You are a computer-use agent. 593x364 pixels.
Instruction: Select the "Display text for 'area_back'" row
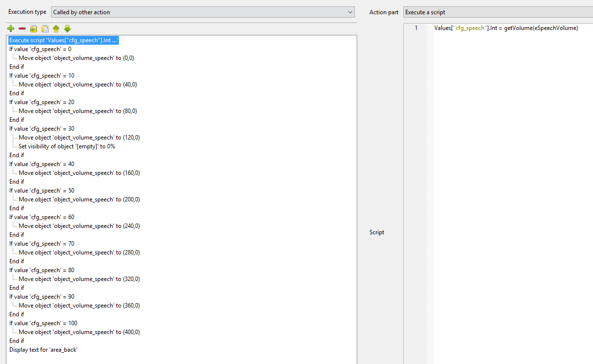pyautogui.click(x=44, y=350)
